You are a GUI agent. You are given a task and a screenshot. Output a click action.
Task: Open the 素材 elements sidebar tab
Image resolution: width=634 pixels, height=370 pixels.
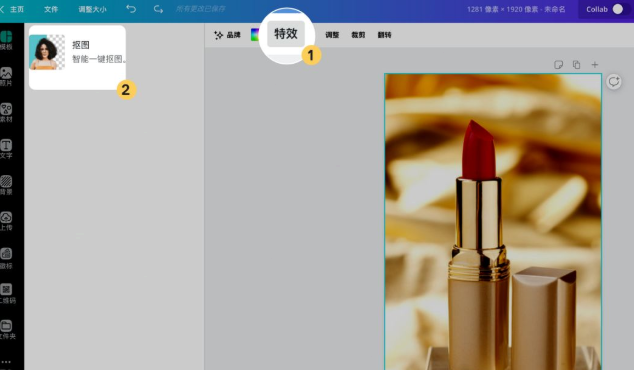(6, 112)
